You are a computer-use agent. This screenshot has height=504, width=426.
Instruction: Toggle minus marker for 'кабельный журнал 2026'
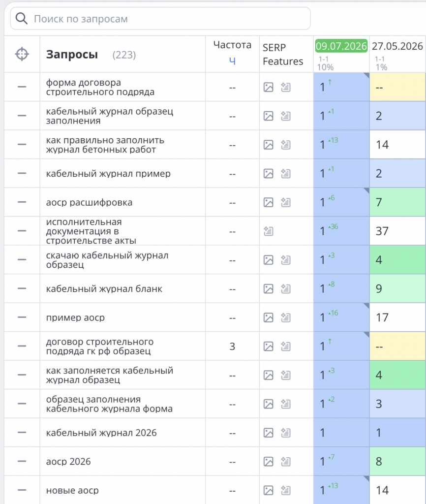tap(22, 432)
